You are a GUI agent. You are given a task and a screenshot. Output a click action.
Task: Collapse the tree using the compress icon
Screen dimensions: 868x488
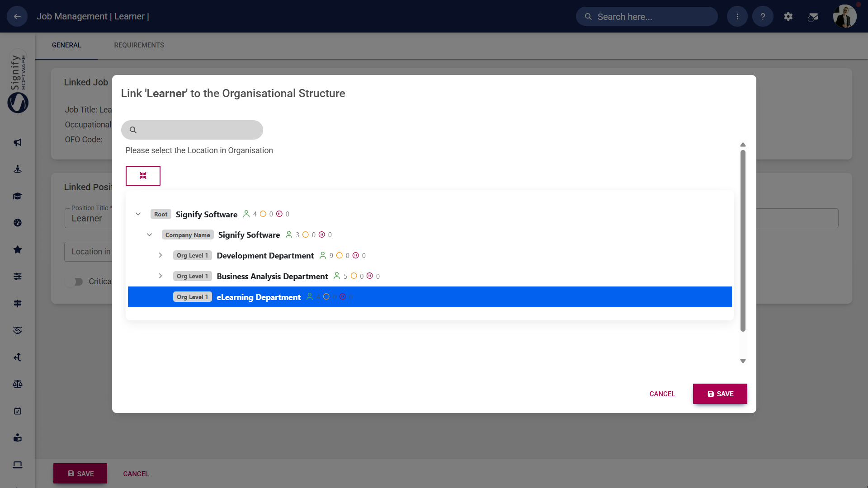pos(143,175)
